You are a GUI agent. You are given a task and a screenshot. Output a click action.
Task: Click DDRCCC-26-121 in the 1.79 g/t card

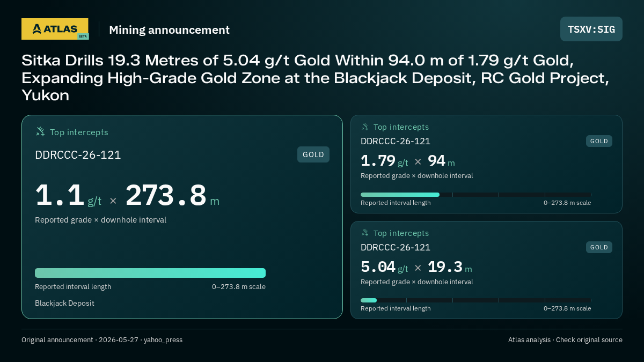(396, 142)
